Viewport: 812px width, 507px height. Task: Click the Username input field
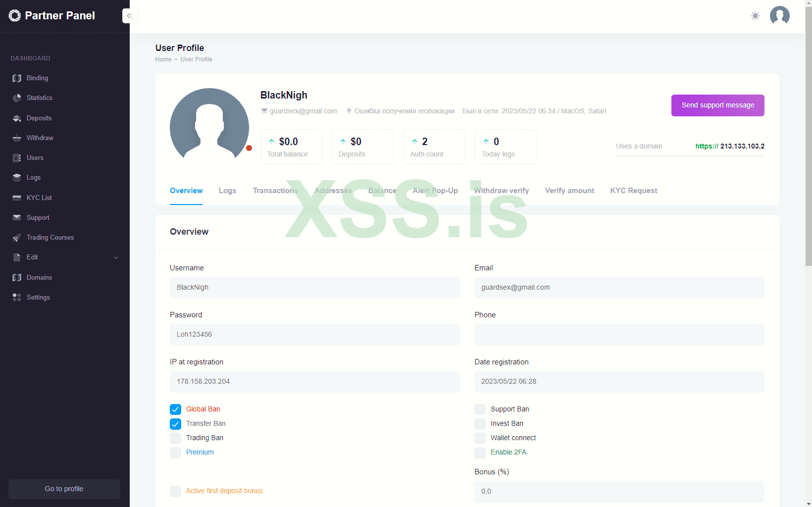315,288
